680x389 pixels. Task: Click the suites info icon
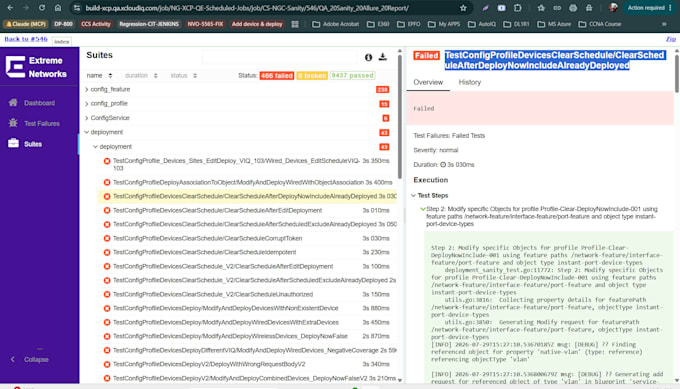coord(368,57)
